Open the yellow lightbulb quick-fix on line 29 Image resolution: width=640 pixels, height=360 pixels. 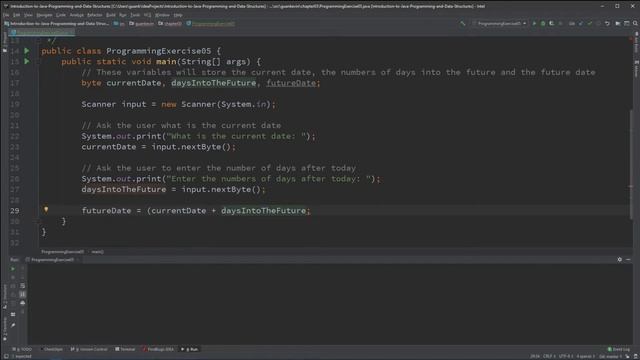pos(46,210)
